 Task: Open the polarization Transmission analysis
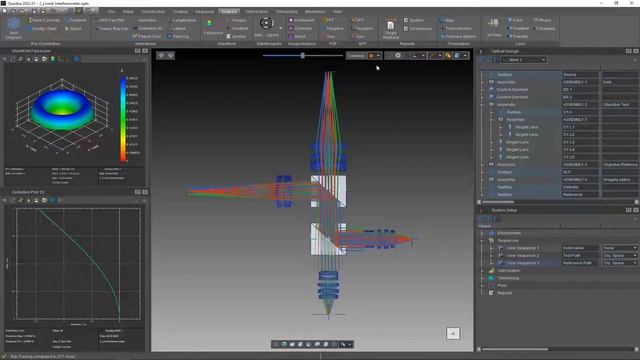(456, 29)
